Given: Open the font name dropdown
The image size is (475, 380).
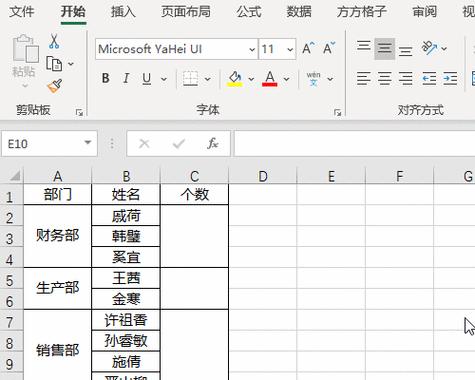Looking at the screenshot, I should 252,49.
